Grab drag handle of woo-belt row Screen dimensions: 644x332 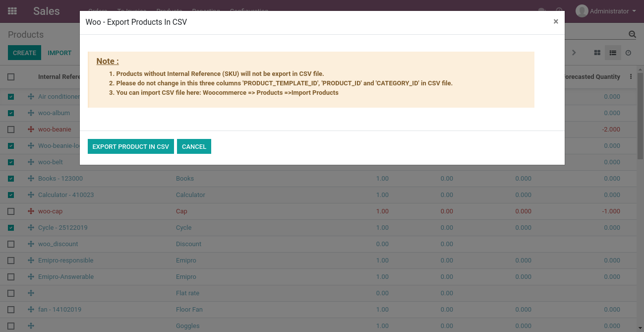pos(31,162)
